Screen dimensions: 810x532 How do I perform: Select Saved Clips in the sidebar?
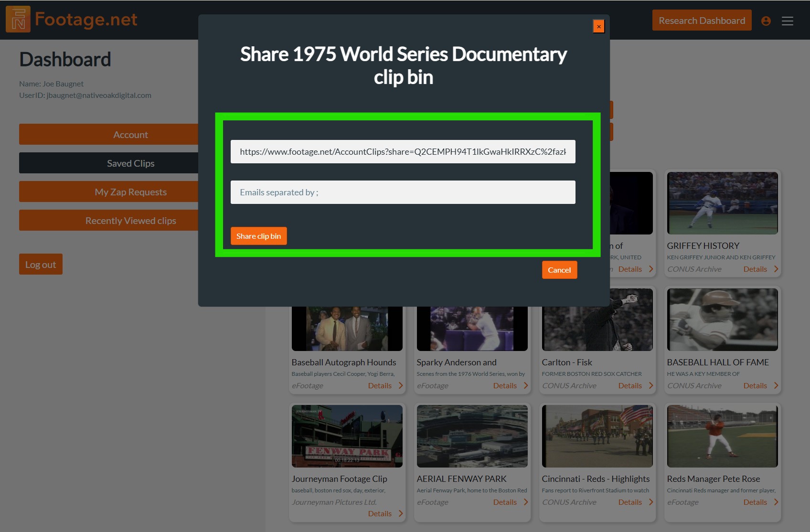109,163
